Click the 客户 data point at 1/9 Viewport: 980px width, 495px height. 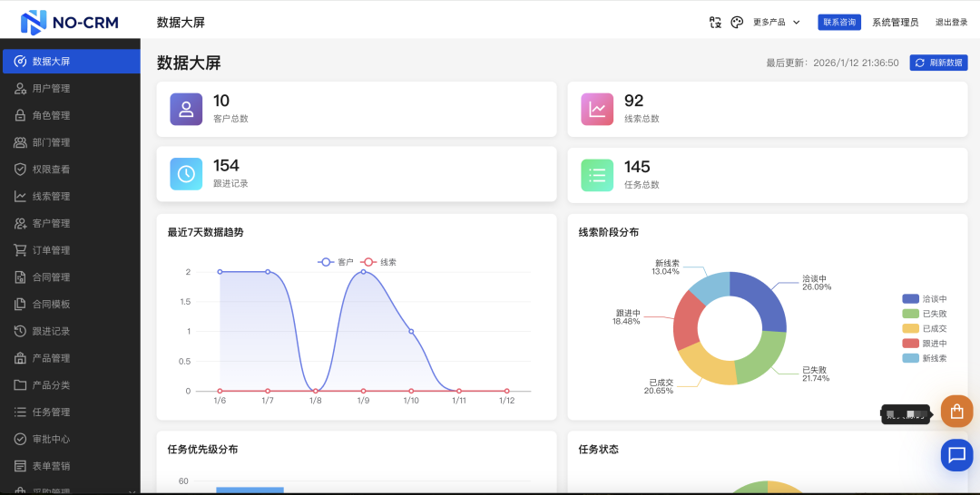coord(363,272)
